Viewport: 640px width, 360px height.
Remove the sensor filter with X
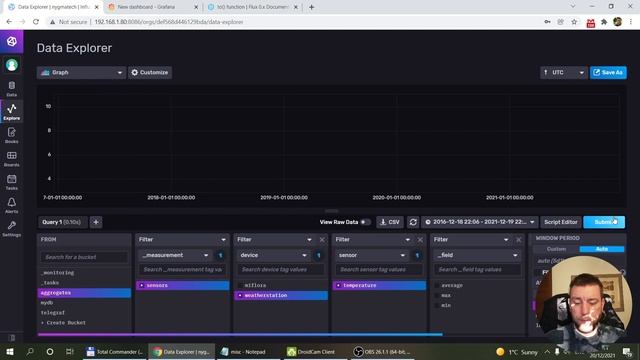point(420,240)
